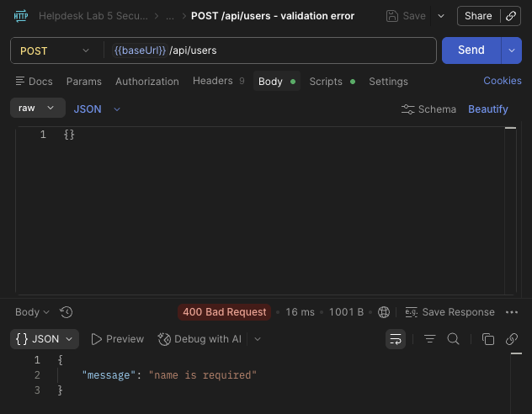The image size is (532, 414).
Task: Click the "message" key in response
Action: (x=109, y=375)
